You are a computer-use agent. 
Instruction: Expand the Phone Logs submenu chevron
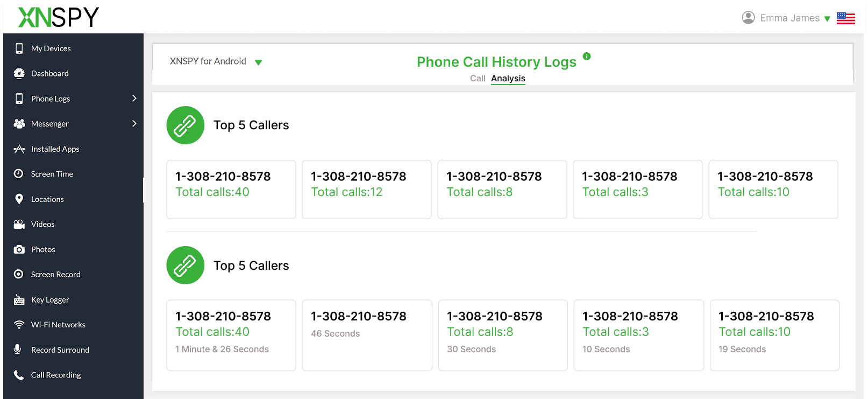click(x=134, y=99)
